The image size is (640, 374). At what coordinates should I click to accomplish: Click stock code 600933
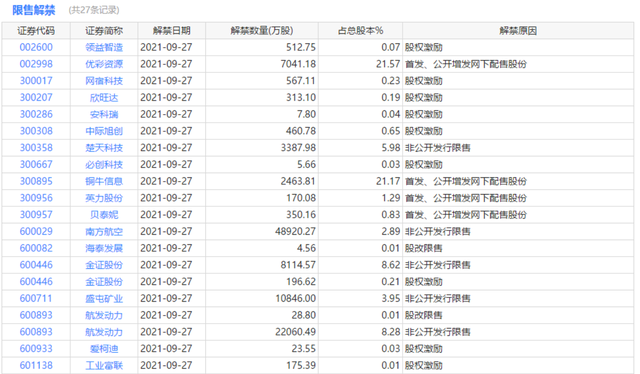(x=36, y=349)
